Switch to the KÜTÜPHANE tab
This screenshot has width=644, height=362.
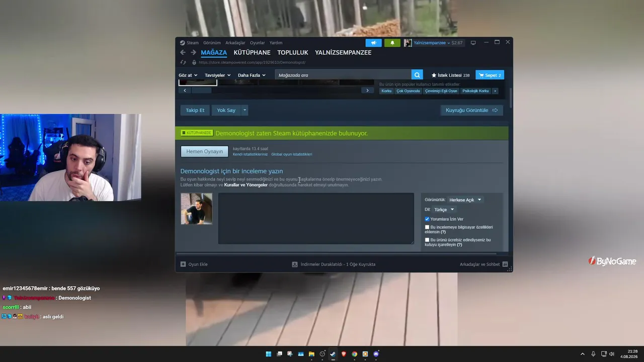[252, 52]
